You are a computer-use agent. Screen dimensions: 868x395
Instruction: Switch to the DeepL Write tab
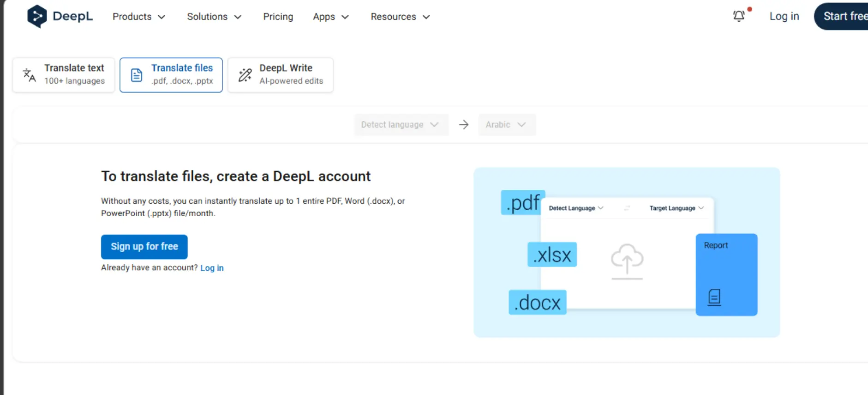point(281,75)
